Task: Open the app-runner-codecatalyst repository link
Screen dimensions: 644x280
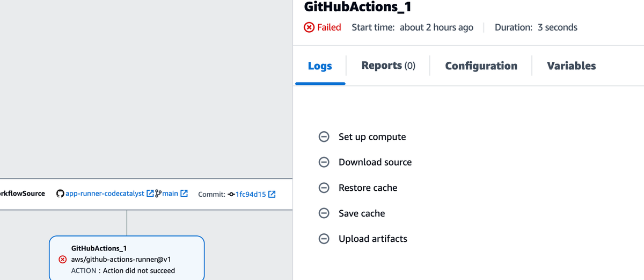Action: coord(105,193)
